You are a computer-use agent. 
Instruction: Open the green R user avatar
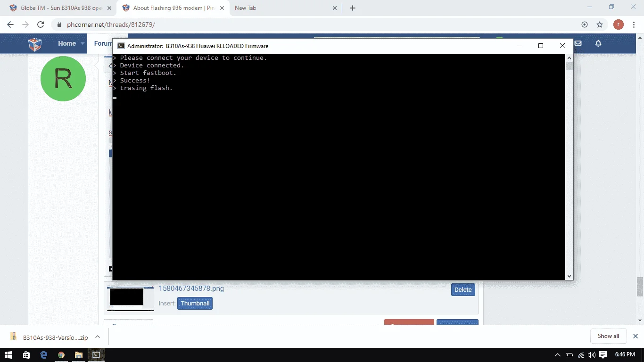pyautogui.click(x=63, y=79)
